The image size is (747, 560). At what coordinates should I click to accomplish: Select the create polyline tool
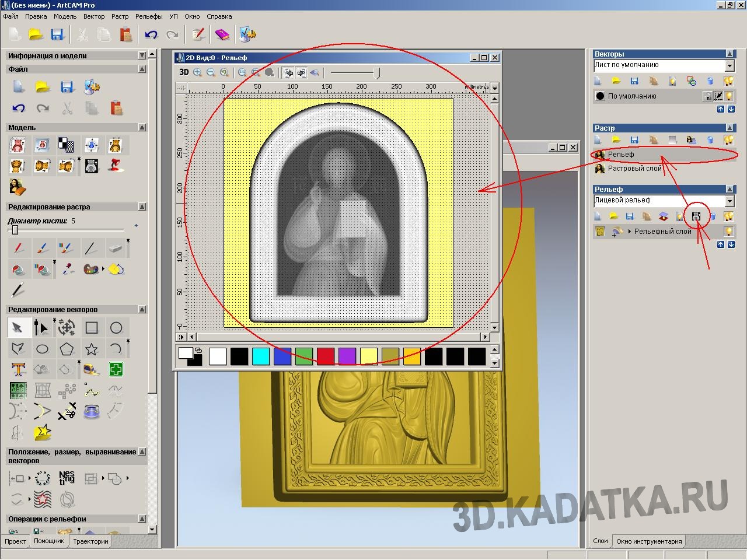coord(18,349)
